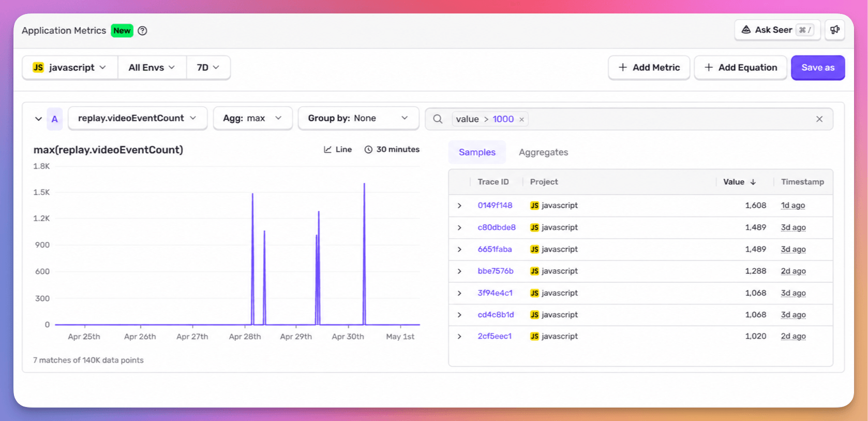The height and width of the screenshot is (421, 868).
Task: Click the 1d ago timestamp
Action: 792,205
